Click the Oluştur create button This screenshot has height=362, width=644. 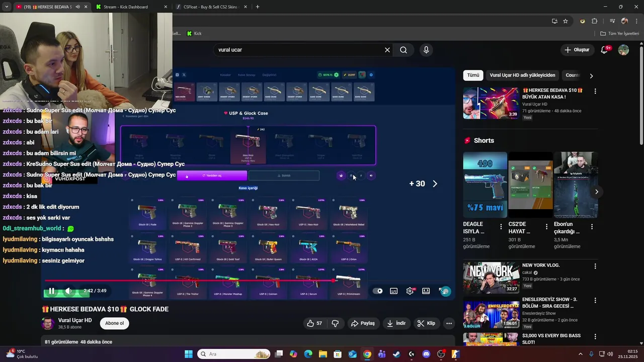[x=577, y=50]
